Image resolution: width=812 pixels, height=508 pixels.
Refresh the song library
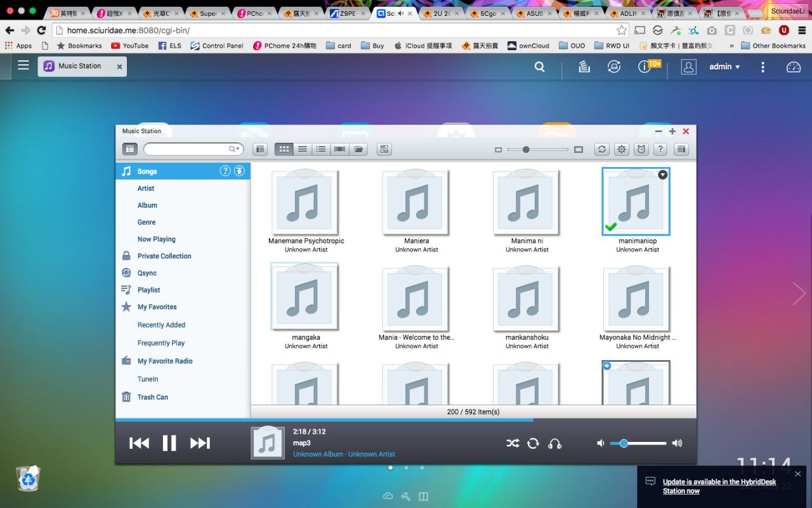tap(602, 149)
